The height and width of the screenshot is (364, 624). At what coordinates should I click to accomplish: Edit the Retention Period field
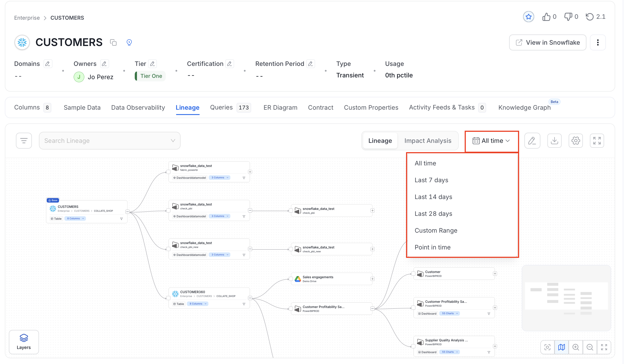point(310,64)
